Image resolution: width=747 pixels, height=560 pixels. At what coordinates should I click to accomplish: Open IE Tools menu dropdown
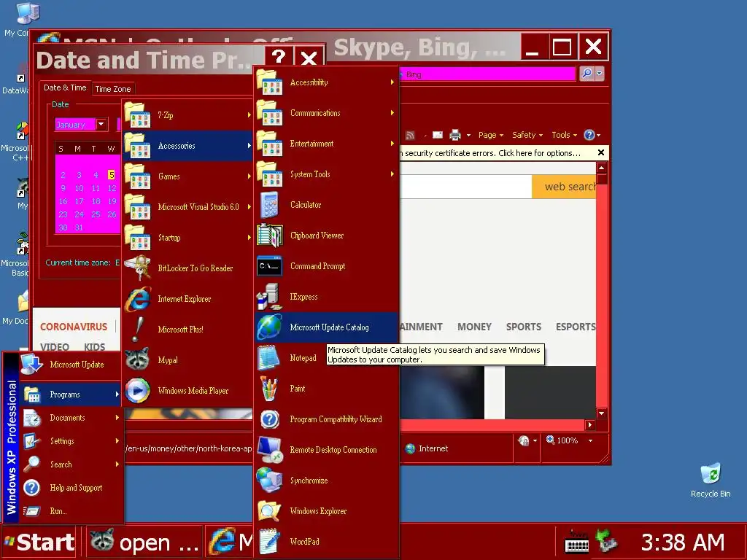pyautogui.click(x=564, y=135)
